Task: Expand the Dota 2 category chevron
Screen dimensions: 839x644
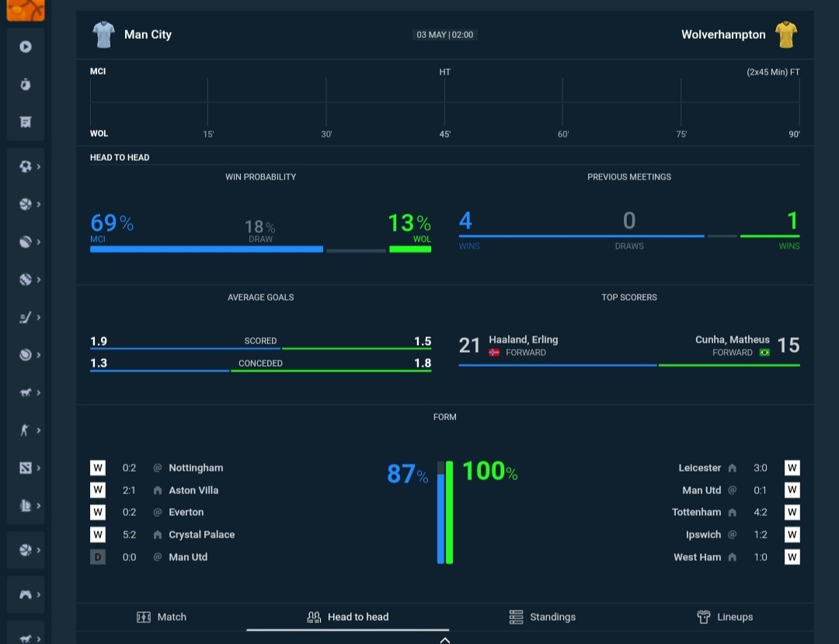Action: [x=39, y=468]
